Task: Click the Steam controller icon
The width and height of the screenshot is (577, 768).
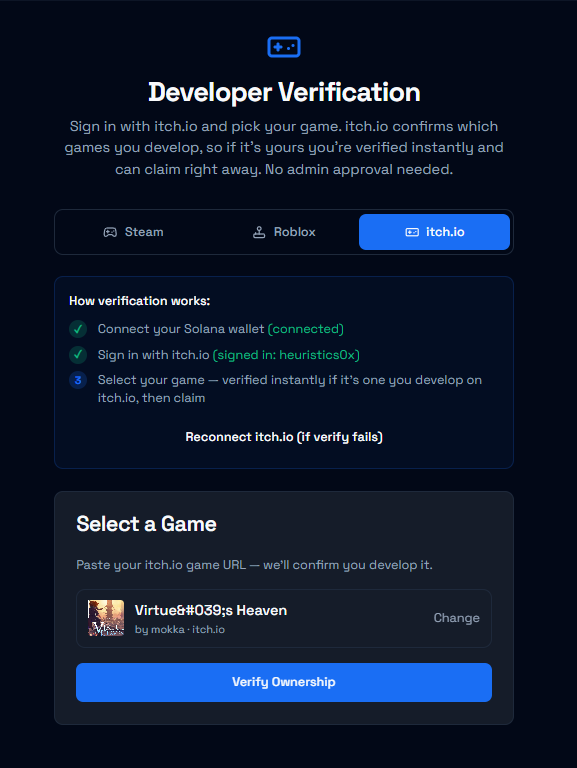Action: point(110,232)
